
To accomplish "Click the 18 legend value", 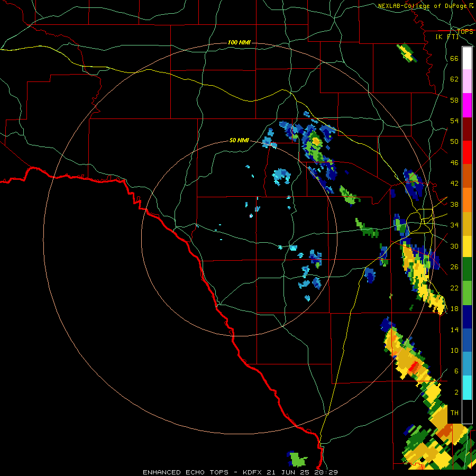I will pos(454,309).
